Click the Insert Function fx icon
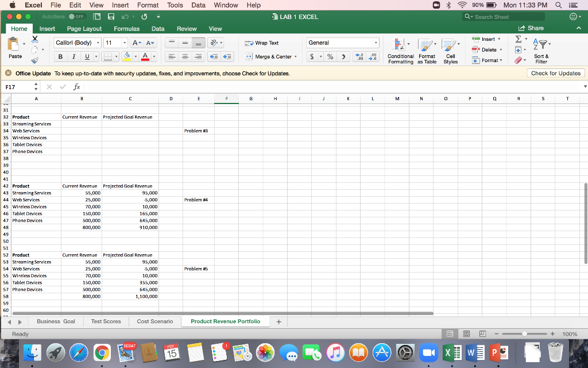This screenshot has width=588, height=368. point(76,87)
